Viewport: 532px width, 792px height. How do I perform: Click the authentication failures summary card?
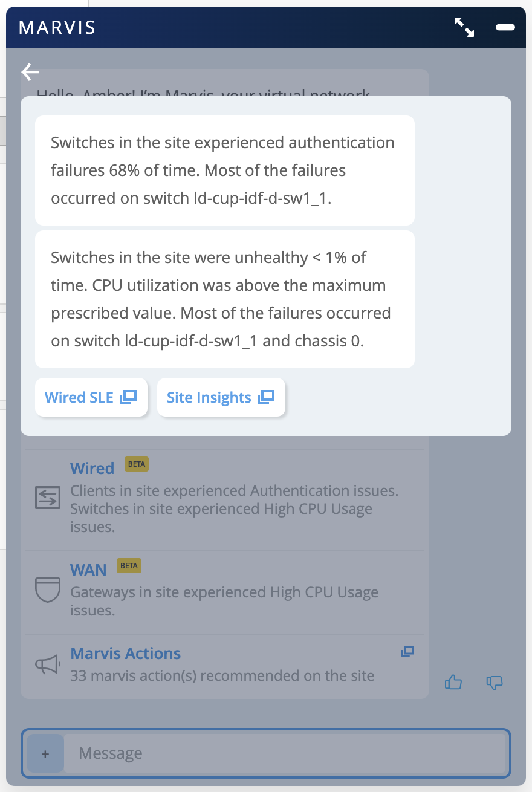point(225,170)
